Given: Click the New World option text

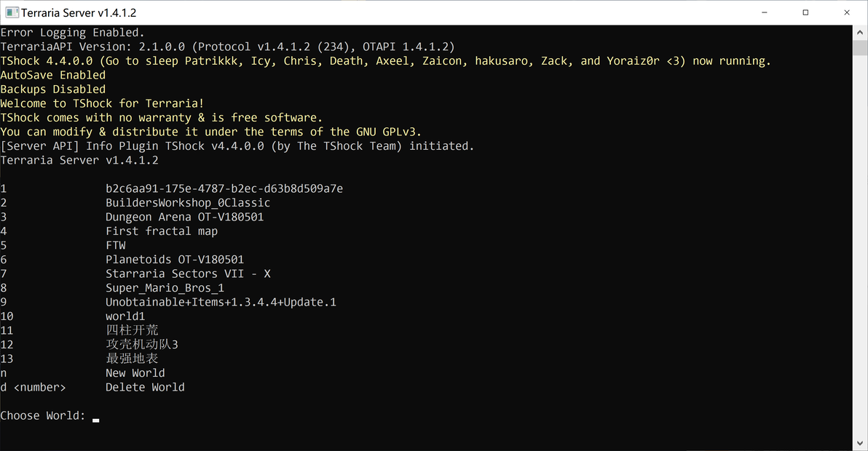Looking at the screenshot, I should 135,373.
